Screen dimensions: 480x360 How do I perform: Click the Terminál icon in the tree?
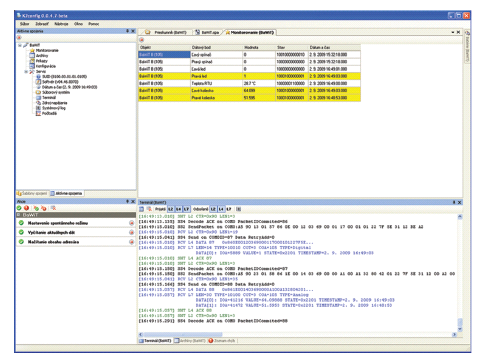(x=38, y=98)
